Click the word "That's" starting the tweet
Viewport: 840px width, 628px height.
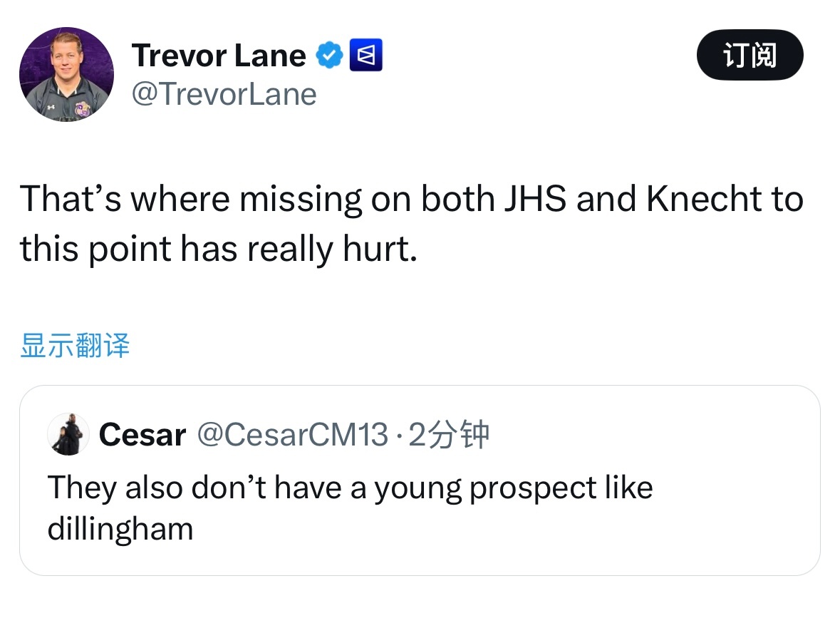70,200
